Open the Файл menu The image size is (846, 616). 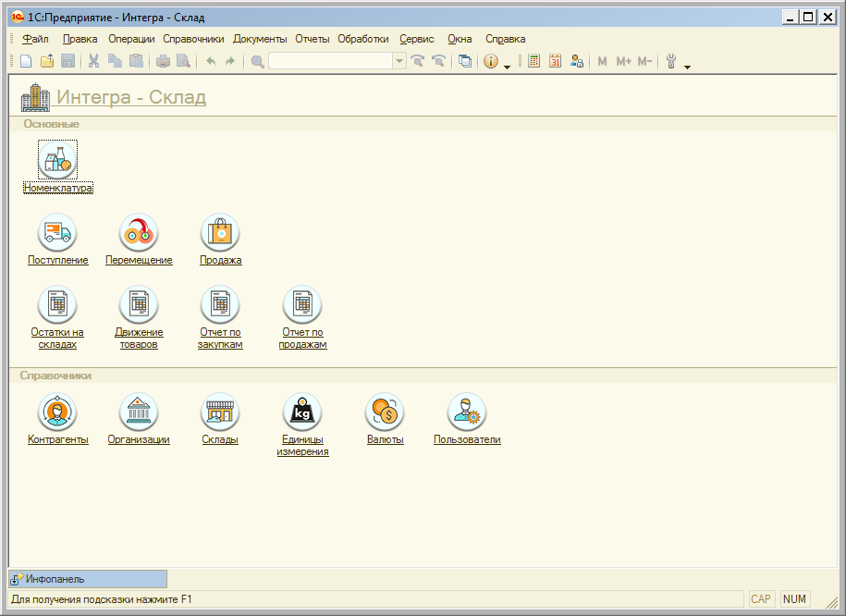pyautogui.click(x=35, y=39)
